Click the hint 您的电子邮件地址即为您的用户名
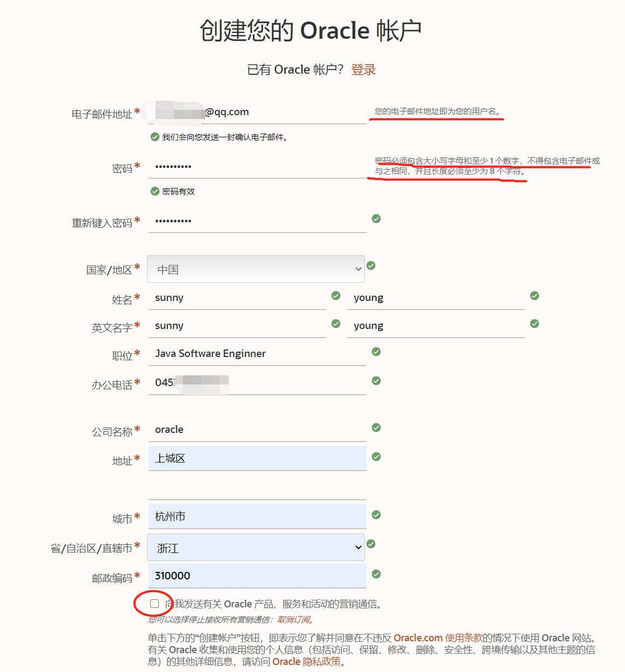Viewport: 625px width, 672px height. (438, 111)
